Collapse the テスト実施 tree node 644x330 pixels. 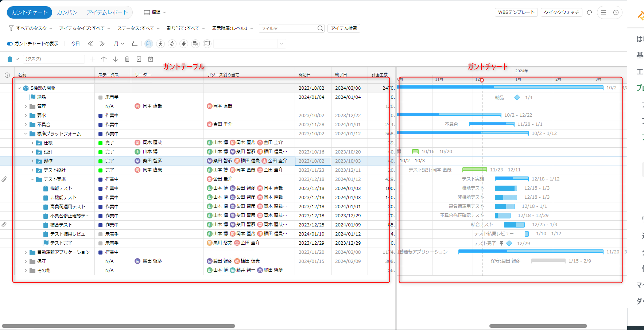[32, 179]
